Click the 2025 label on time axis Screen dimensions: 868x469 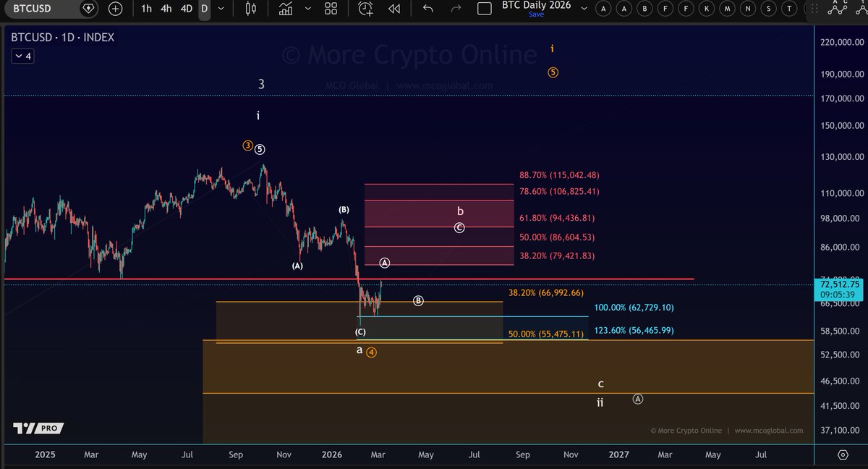45,455
